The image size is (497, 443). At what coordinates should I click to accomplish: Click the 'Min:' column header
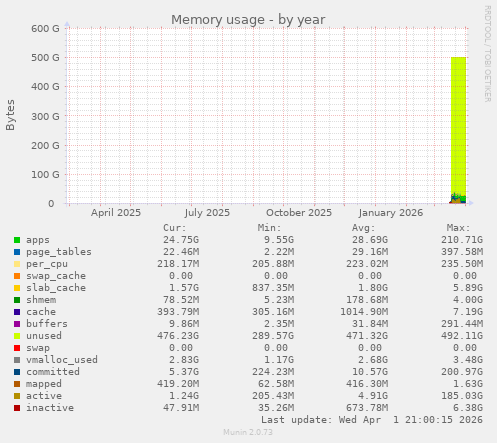269,228
